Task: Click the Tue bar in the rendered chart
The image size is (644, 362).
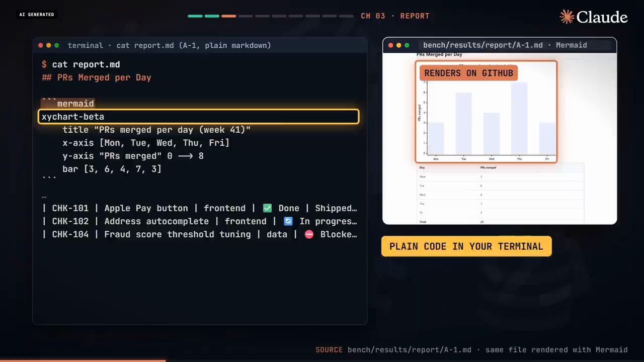Action: tap(464, 124)
